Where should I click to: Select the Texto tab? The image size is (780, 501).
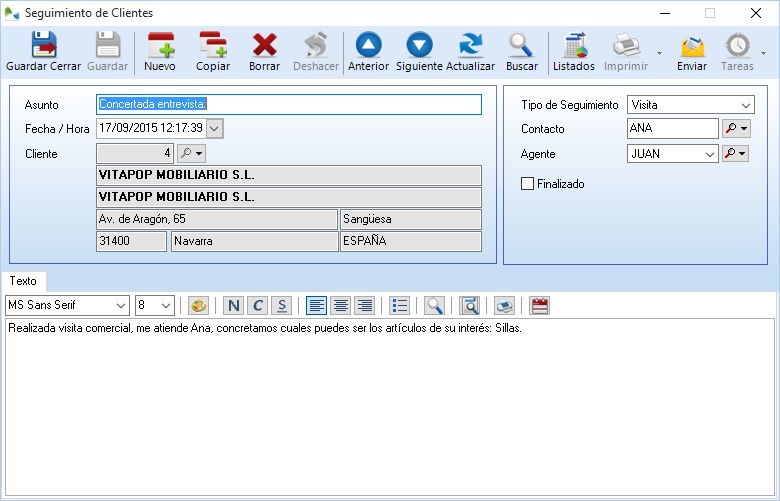pos(23,281)
